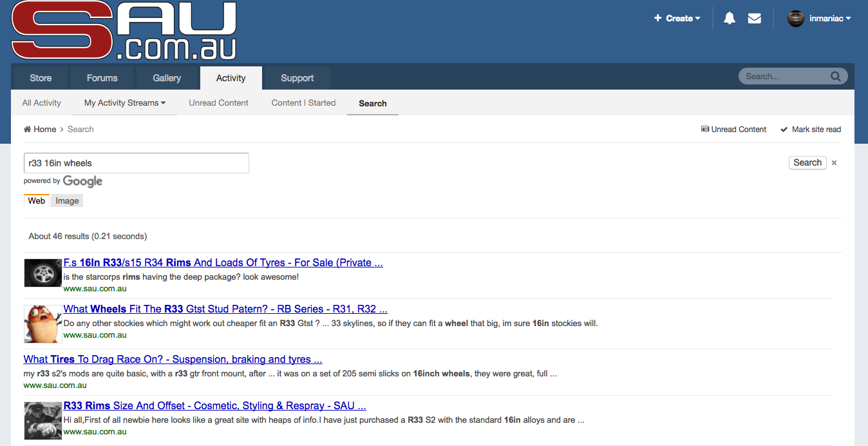The width and height of the screenshot is (868, 446).
Task: Click the wheel thumbnail of first result
Action: [x=43, y=273]
